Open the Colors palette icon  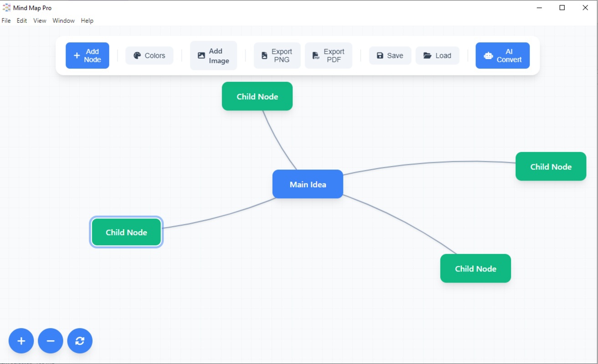coord(137,55)
